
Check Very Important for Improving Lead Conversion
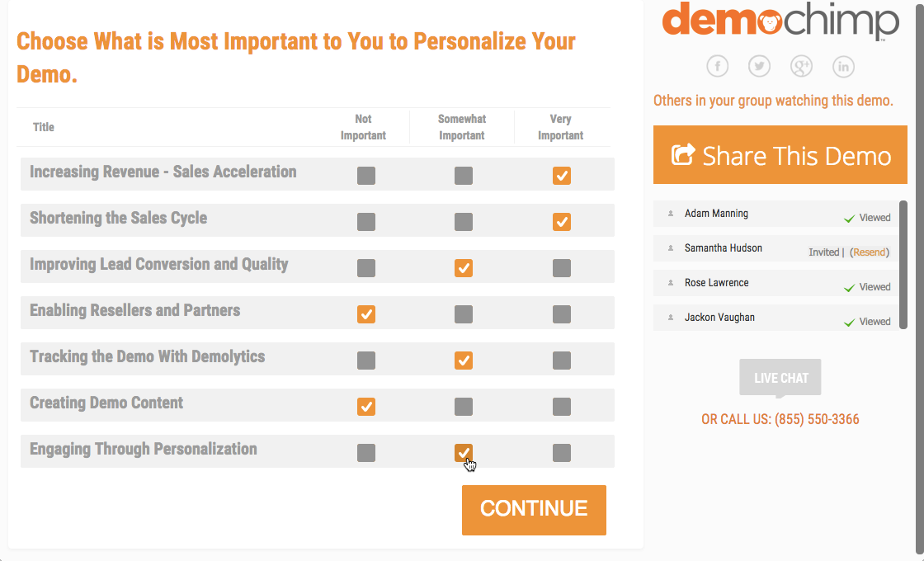(562, 268)
